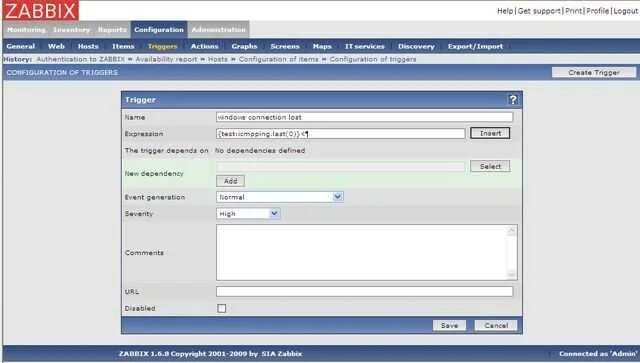Go to General submenu
The width and height of the screenshot is (640, 363).
point(20,47)
